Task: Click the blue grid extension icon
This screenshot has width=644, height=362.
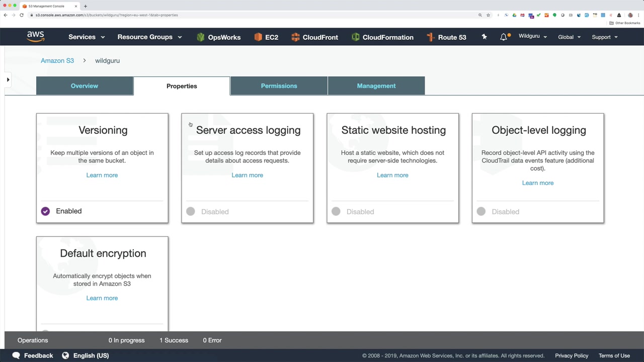Action: click(603, 15)
